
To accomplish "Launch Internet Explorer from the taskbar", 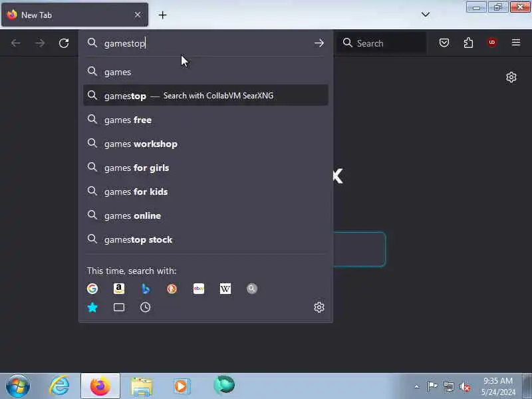I will coord(59,386).
